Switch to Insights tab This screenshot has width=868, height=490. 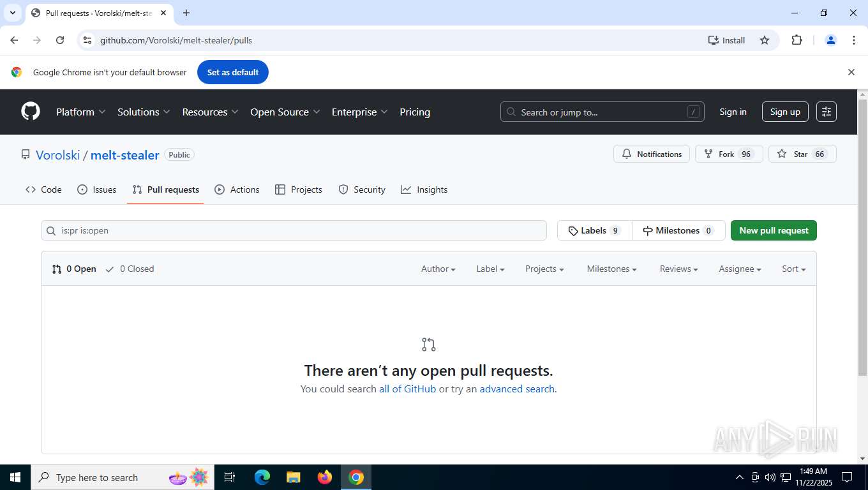click(424, 189)
